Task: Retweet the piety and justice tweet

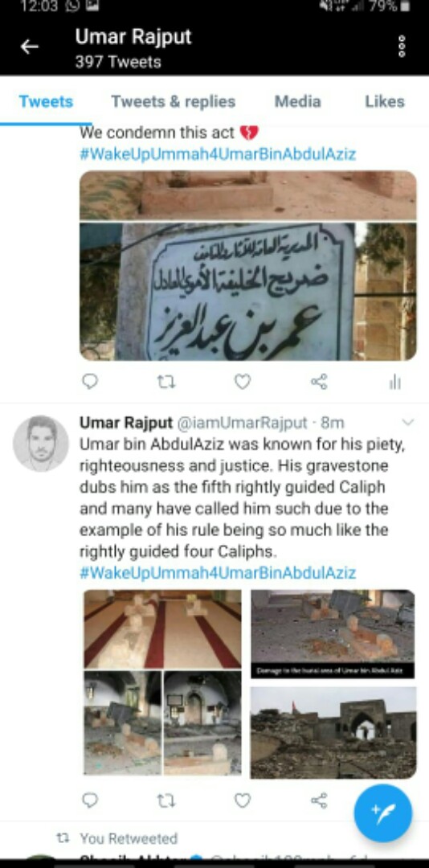Action: (166, 800)
